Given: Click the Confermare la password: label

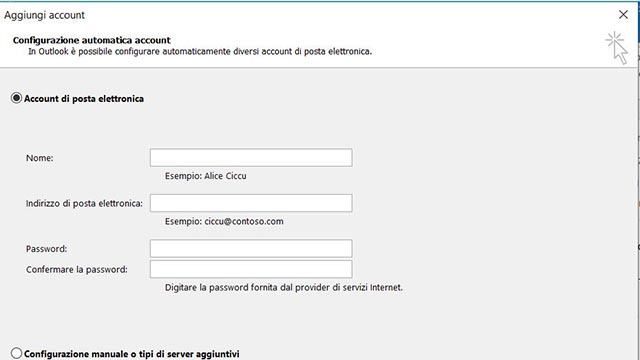Looking at the screenshot, I should [77, 269].
